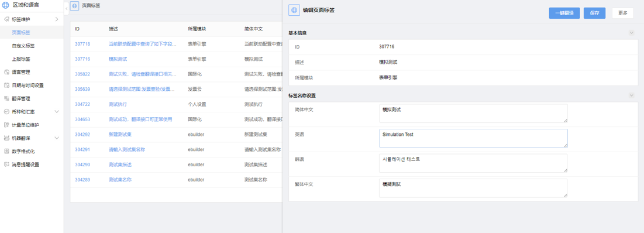Collapse the 基本信息 section

pyautogui.click(x=631, y=33)
